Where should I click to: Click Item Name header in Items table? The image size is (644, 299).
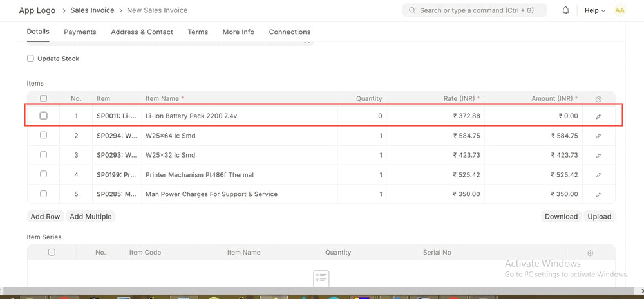tap(165, 98)
